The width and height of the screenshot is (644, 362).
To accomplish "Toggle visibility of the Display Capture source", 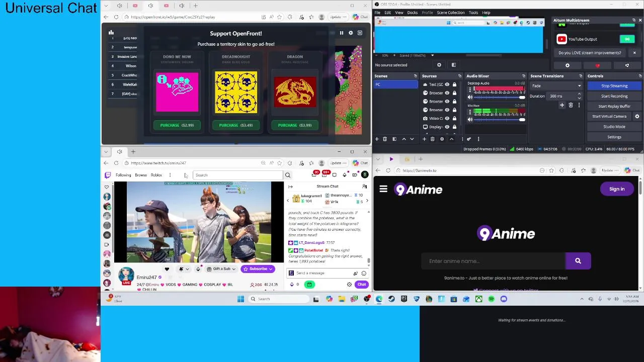I will pos(447,127).
